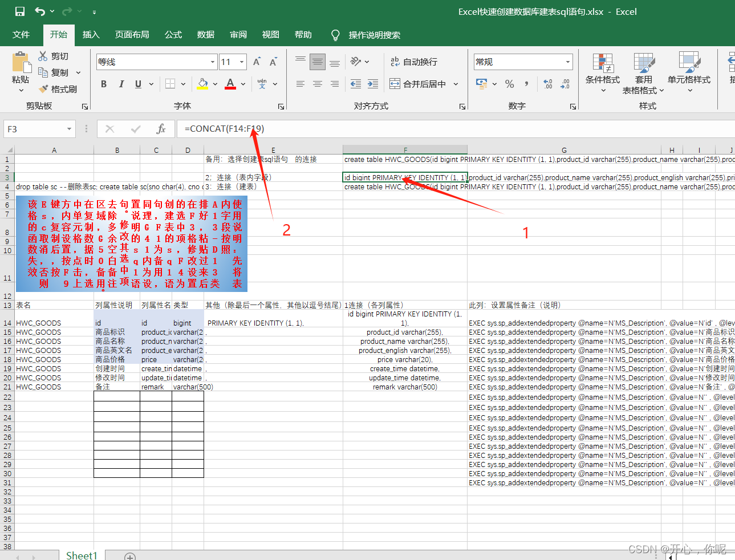Expand the fill color dropdown arrow
The height and width of the screenshot is (560, 735).
click(215, 84)
